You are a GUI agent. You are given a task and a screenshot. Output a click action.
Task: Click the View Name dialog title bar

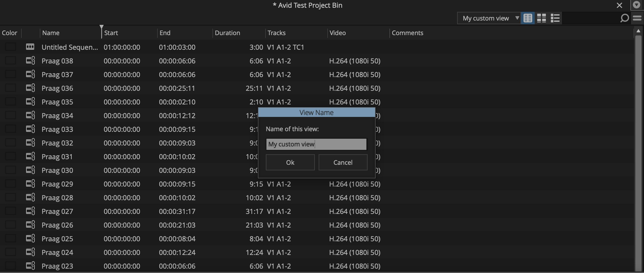click(317, 112)
